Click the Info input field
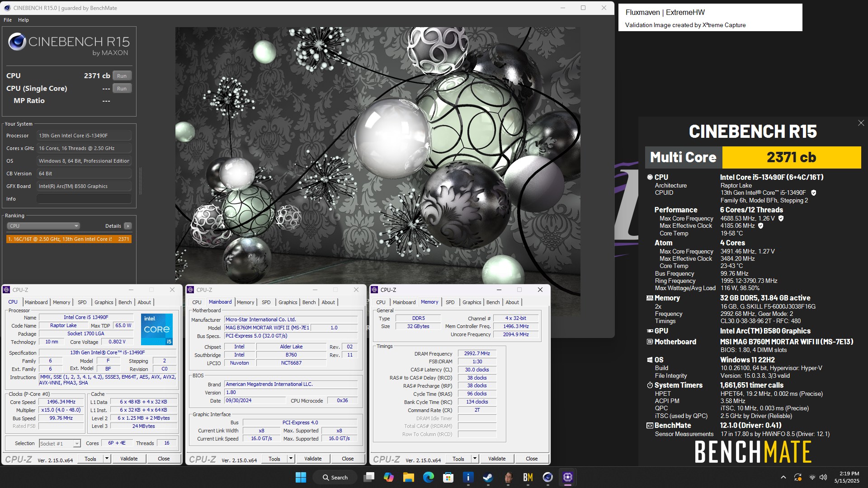This screenshot has height=488, width=868. (84, 199)
